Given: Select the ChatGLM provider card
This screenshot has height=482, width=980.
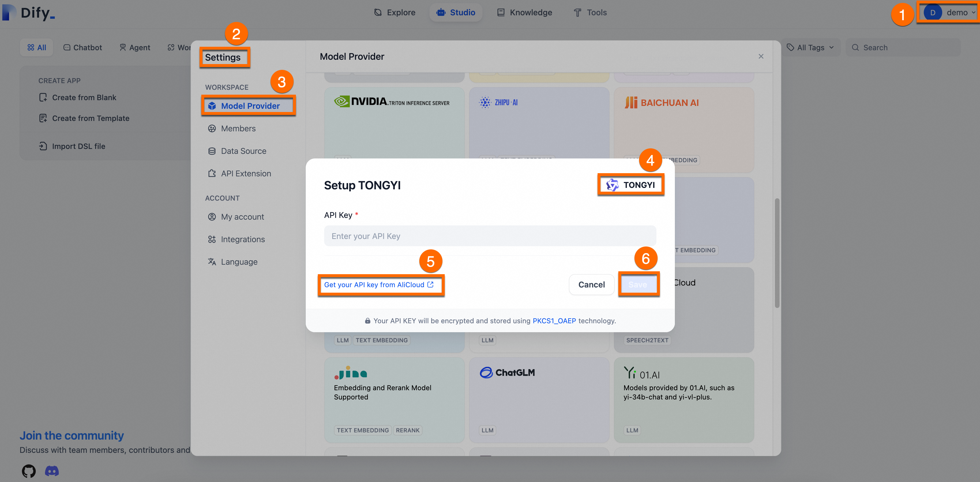Looking at the screenshot, I should coord(539,400).
